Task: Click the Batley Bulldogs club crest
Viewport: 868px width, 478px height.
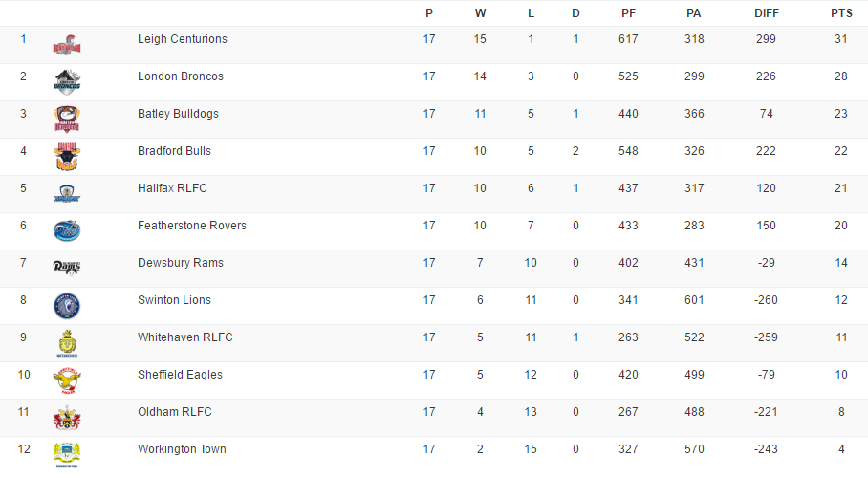Action: [67, 119]
